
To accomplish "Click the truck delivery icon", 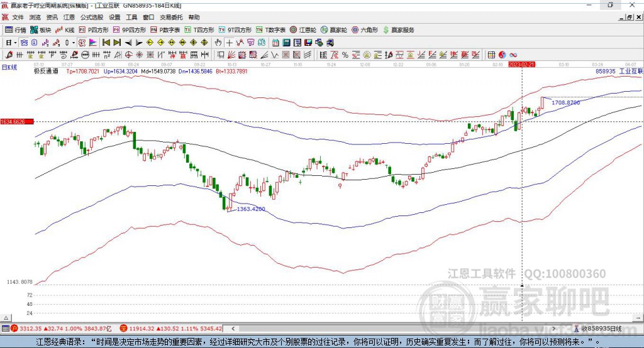I will point(330,43).
